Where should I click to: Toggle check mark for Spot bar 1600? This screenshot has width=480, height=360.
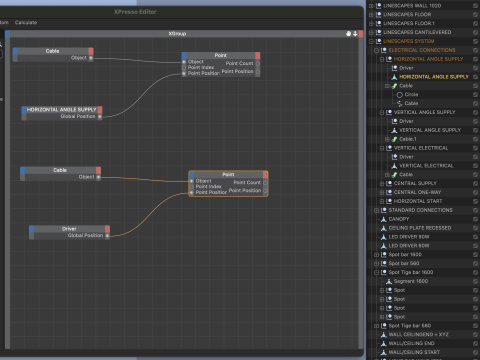(x=475, y=255)
